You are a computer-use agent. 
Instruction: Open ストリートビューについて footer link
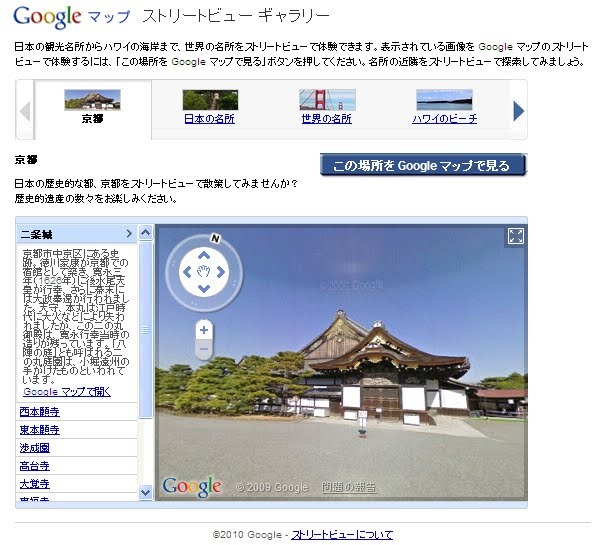pyautogui.click(x=342, y=534)
